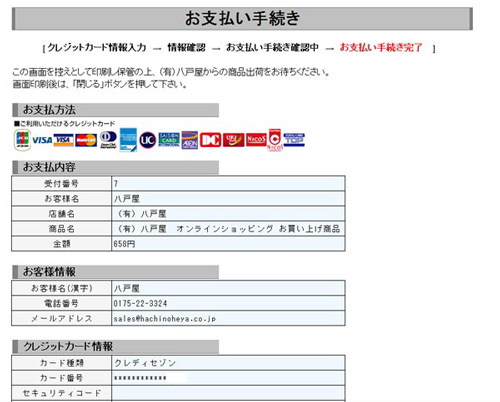Choose the UC card logo
500x402 pixels.
[148, 140]
